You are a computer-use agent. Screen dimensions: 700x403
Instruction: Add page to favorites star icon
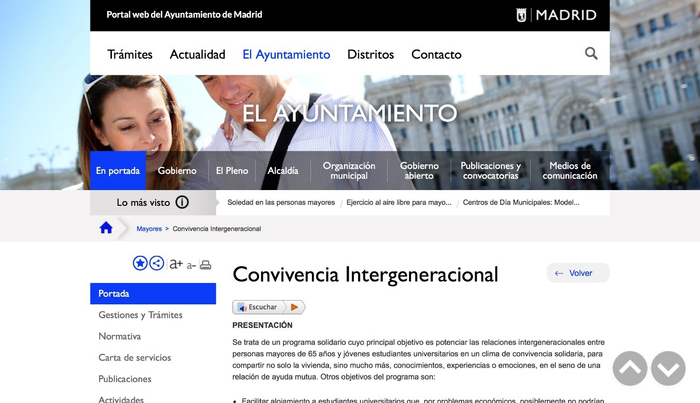140,263
